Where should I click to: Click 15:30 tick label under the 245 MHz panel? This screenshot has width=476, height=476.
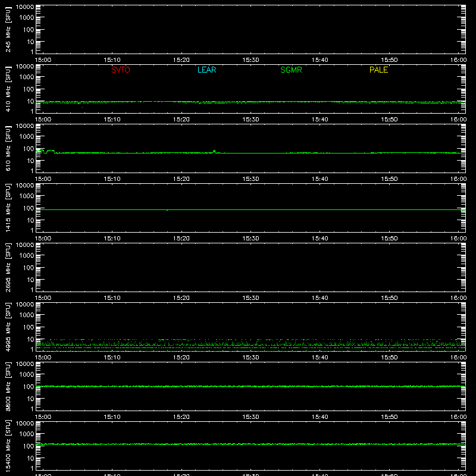[x=250, y=60]
